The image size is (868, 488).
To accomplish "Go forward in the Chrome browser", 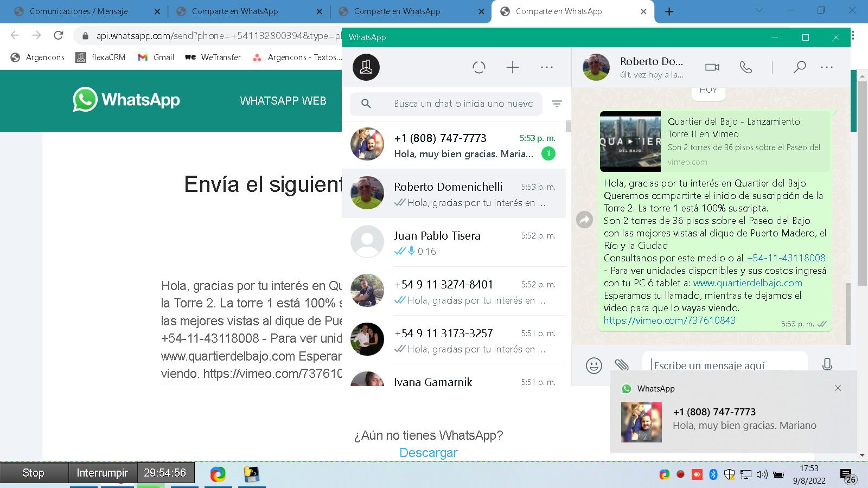I will tap(36, 35).
